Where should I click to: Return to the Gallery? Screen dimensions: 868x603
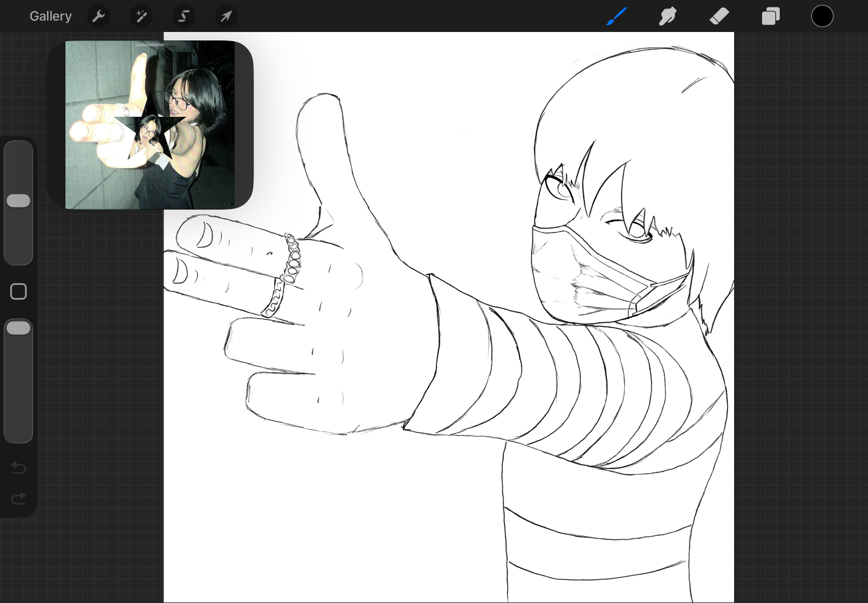tap(51, 16)
